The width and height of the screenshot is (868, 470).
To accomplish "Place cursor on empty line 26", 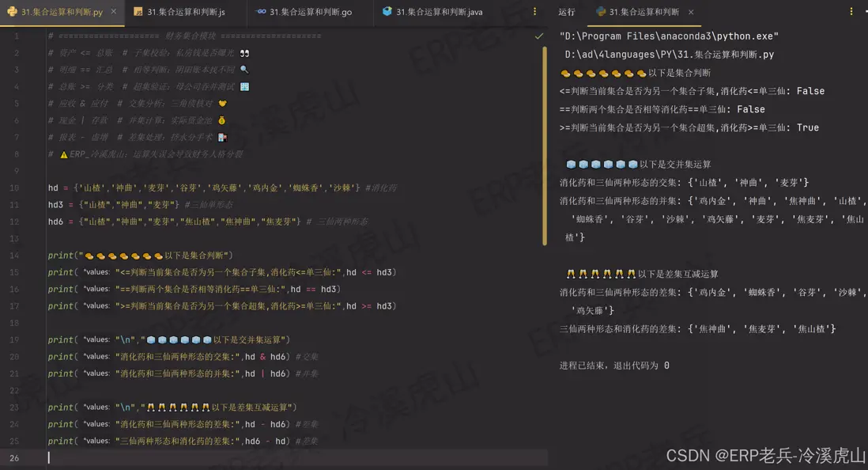I will coord(296,458).
